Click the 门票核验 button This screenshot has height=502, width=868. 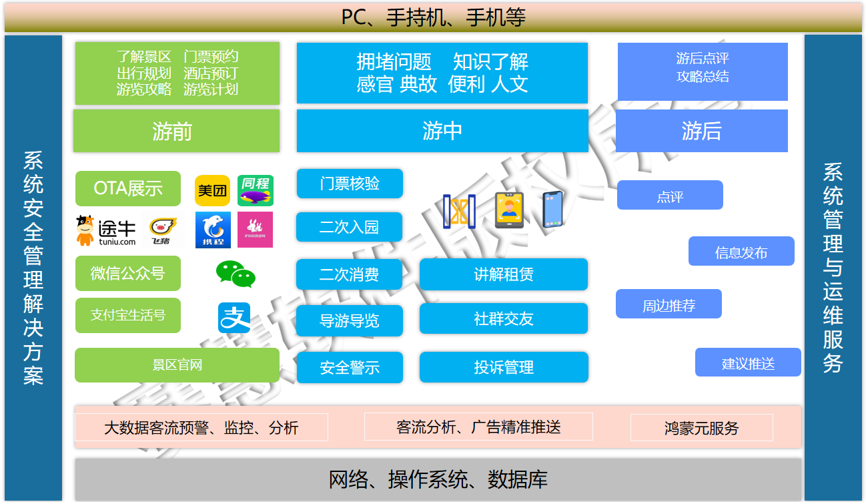[x=350, y=184]
